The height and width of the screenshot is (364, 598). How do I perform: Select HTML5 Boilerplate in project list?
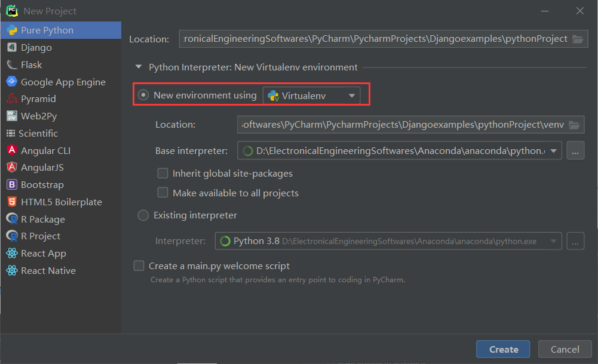(61, 202)
